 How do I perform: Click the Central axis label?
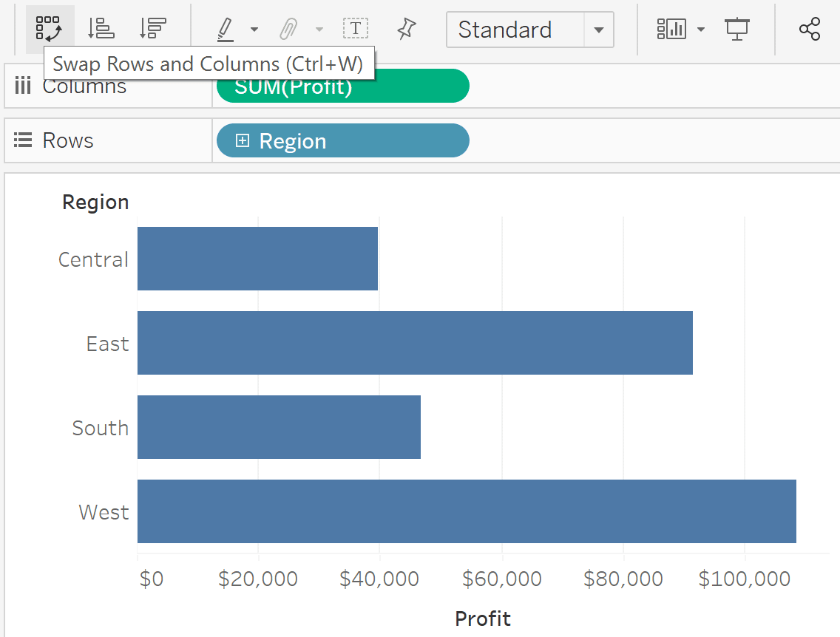pyautogui.click(x=93, y=259)
